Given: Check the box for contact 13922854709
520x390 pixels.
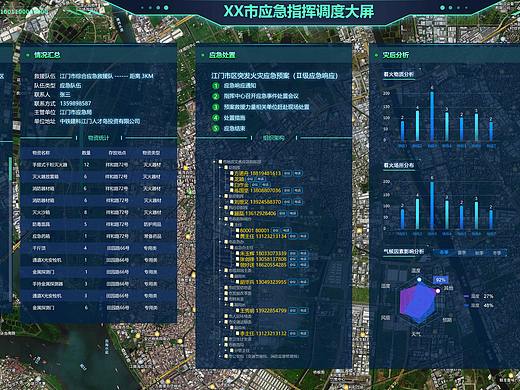Looking at the screenshot, I should (237, 310).
